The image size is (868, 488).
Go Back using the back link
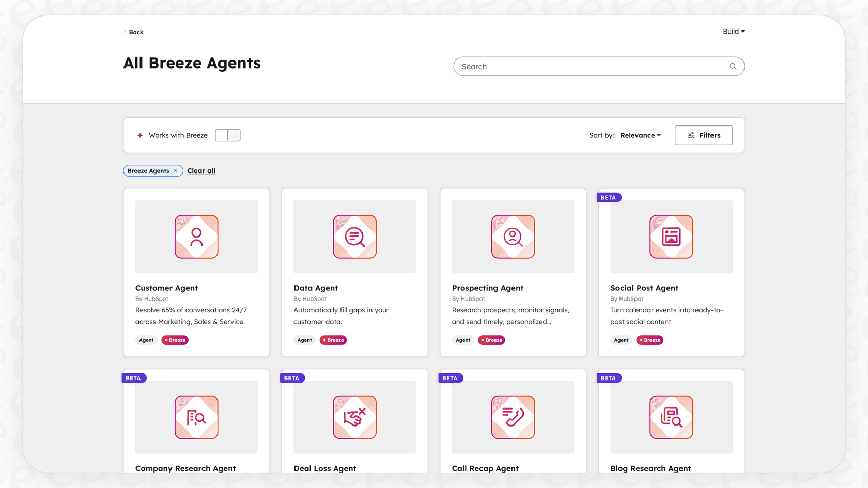[133, 32]
